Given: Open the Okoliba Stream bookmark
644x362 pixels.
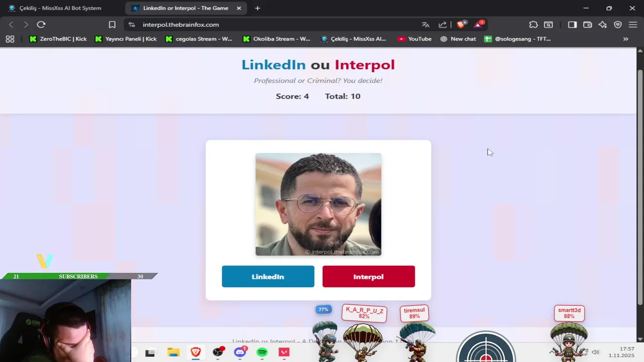Looking at the screenshot, I should click(276, 39).
